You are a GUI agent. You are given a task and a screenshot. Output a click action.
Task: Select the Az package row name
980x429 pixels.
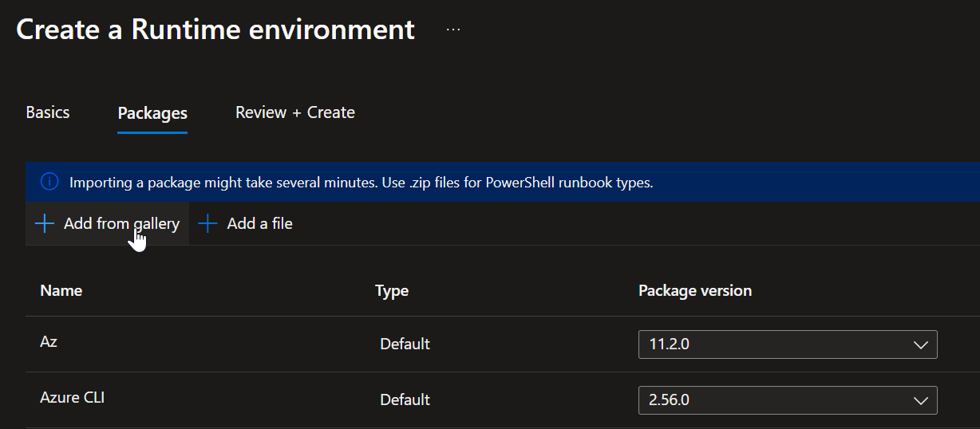click(x=49, y=341)
